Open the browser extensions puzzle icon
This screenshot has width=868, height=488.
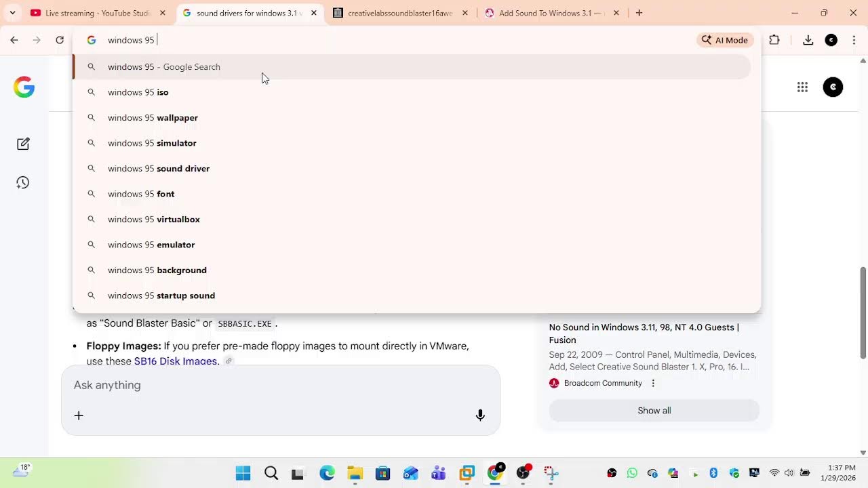[x=774, y=40]
